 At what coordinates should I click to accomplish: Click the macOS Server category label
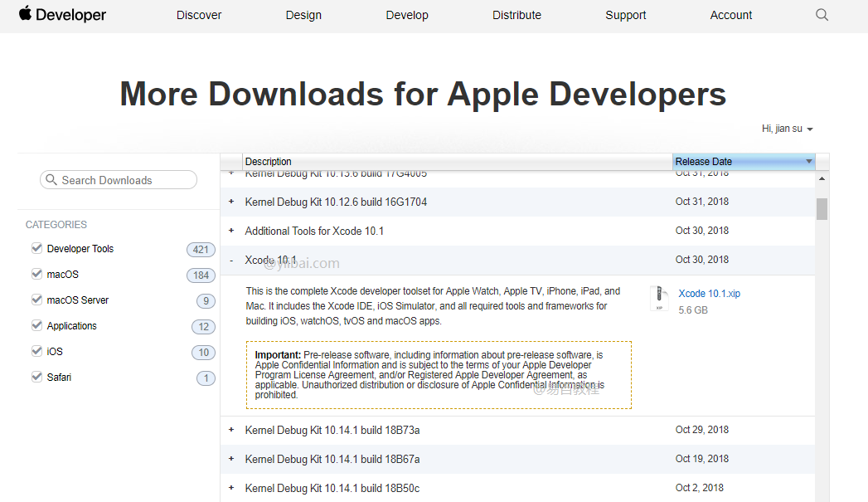point(77,300)
